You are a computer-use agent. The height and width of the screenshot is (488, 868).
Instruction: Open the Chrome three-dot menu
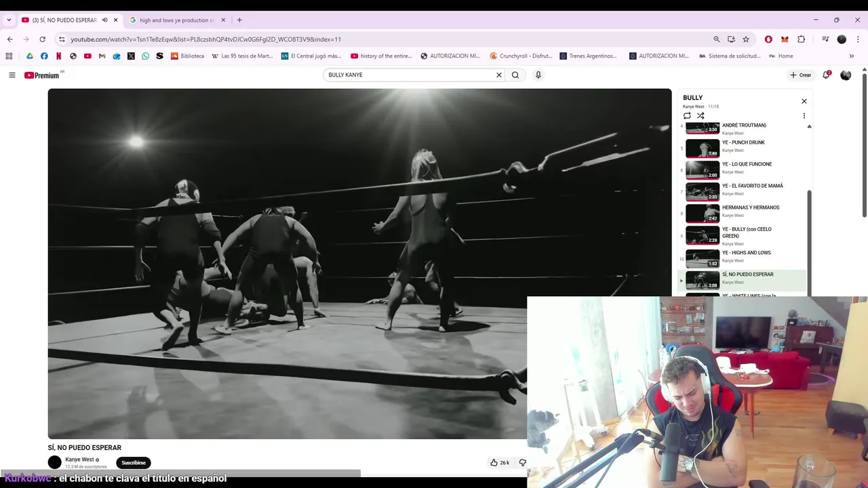click(x=858, y=39)
